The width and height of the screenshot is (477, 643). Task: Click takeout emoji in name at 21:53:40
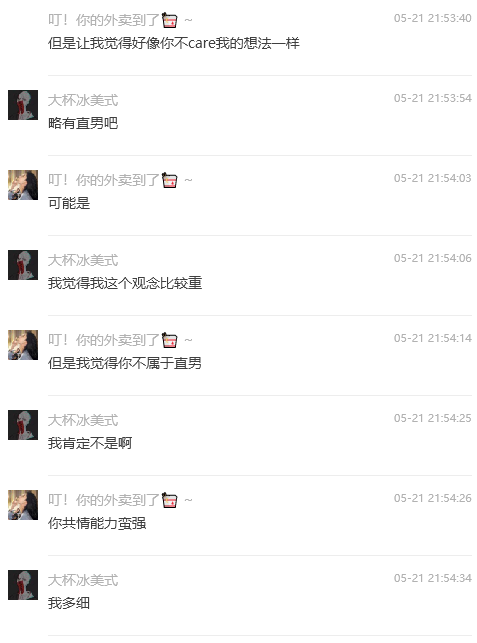[x=170, y=20]
